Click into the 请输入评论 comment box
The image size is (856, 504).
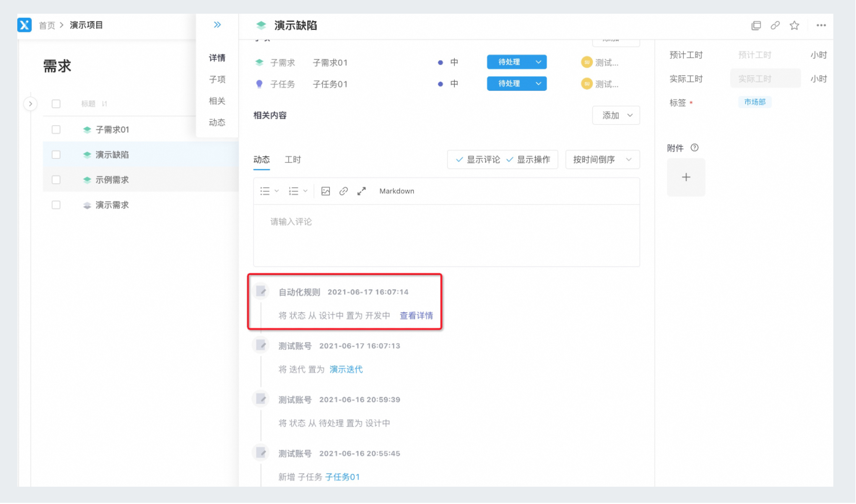pyautogui.click(x=447, y=235)
